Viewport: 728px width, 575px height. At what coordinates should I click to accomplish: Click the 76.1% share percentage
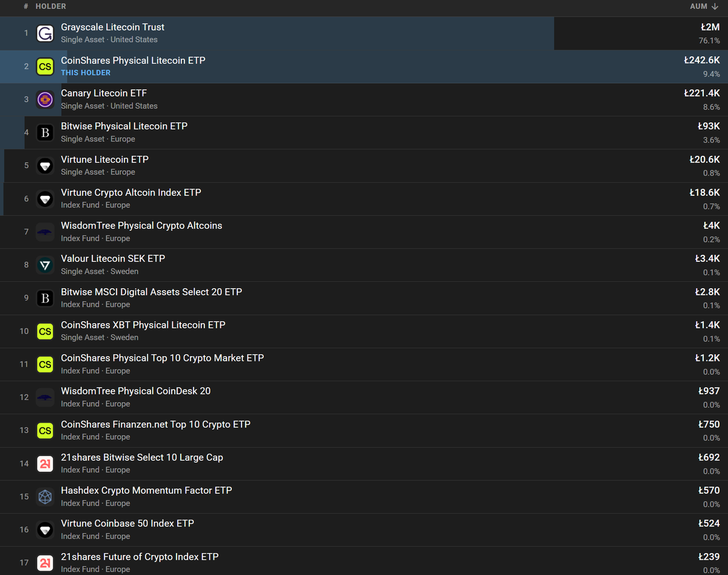[x=709, y=41]
